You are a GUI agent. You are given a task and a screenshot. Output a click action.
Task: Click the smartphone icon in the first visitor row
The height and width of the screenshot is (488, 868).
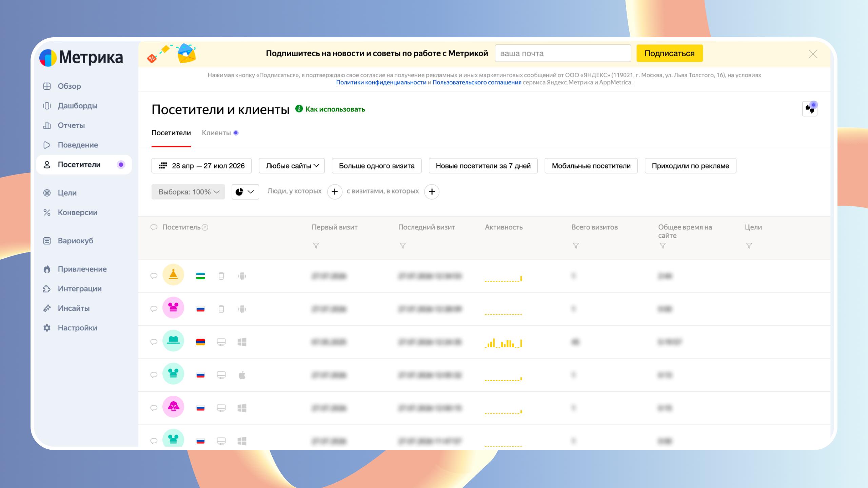[221, 276]
